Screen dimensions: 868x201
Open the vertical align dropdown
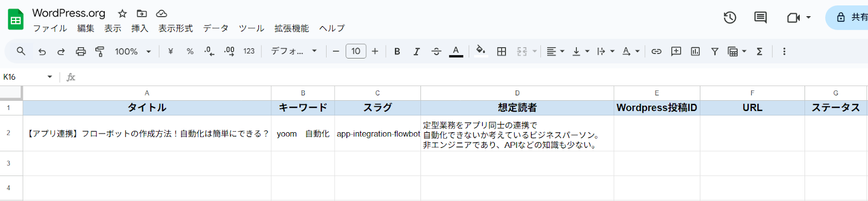click(x=580, y=51)
